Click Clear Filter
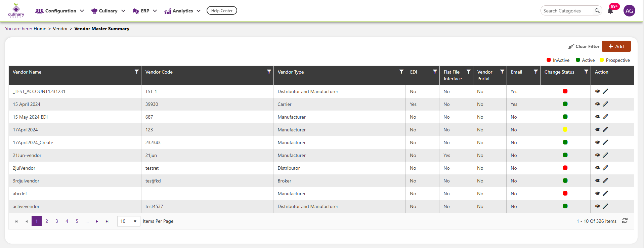The image size is (644, 248). [x=584, y=46]
